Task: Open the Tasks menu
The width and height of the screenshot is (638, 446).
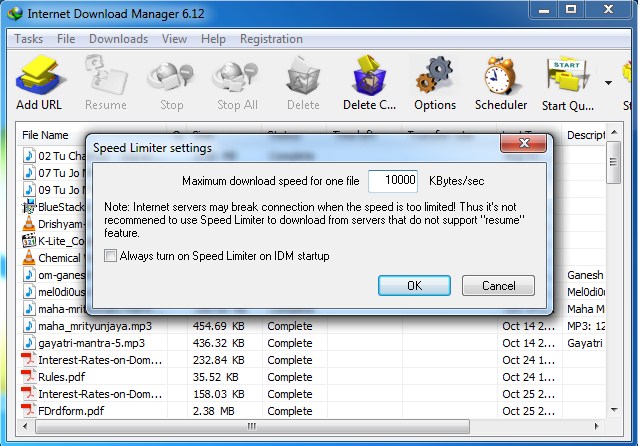Action: point(28,39)
